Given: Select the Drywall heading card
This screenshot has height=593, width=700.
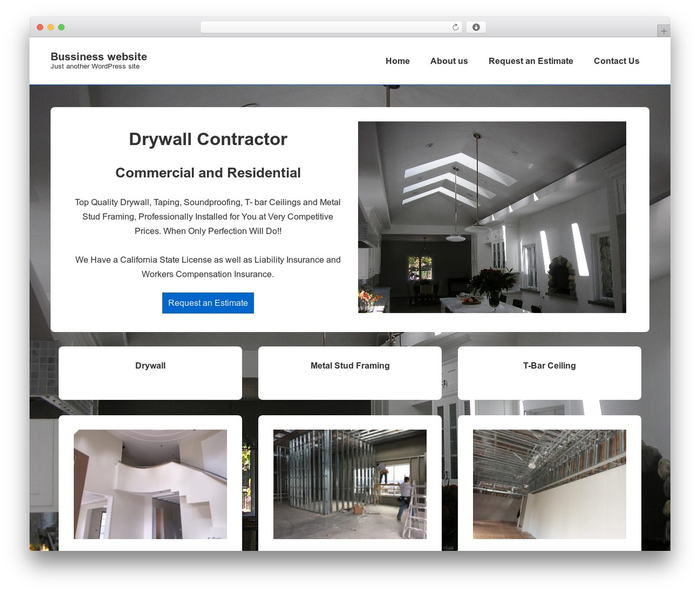Looking at the screenshot, I should coord(150,373).
